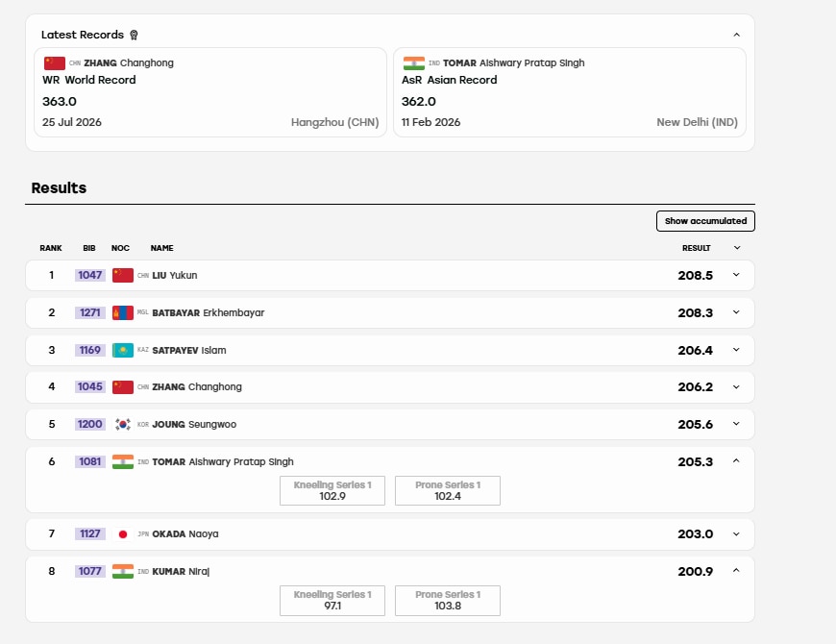Screen dimensions: 836x644
Task: Select bib number 1200 badge
Action: tap(90, 424)
